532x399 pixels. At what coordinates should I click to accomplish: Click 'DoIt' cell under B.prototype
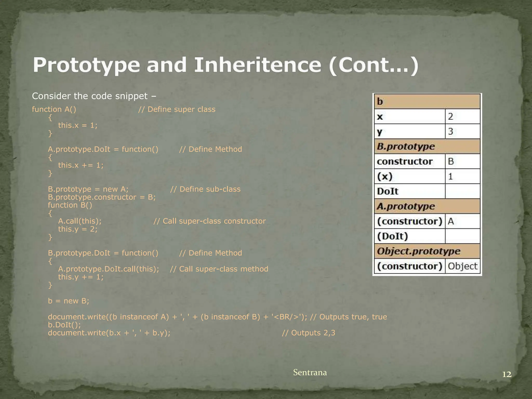pos(410,191)
